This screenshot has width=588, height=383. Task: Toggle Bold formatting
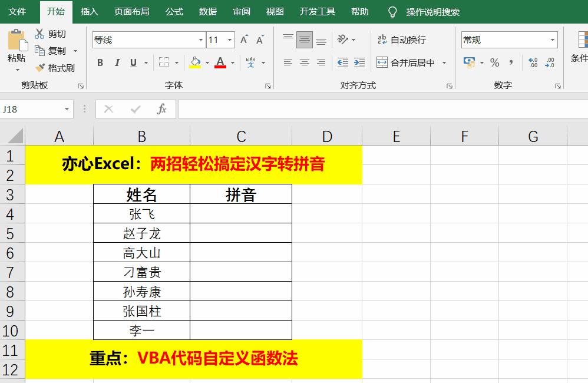pos(99,62)
